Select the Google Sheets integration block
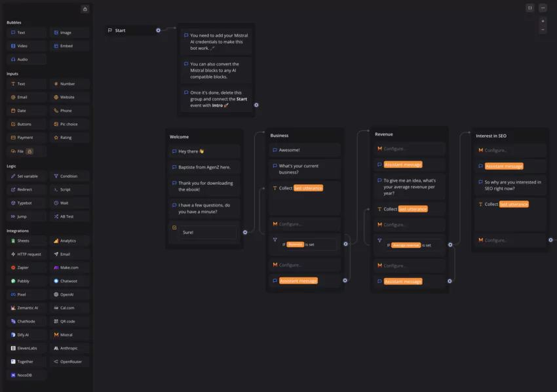 pos(26,240)
